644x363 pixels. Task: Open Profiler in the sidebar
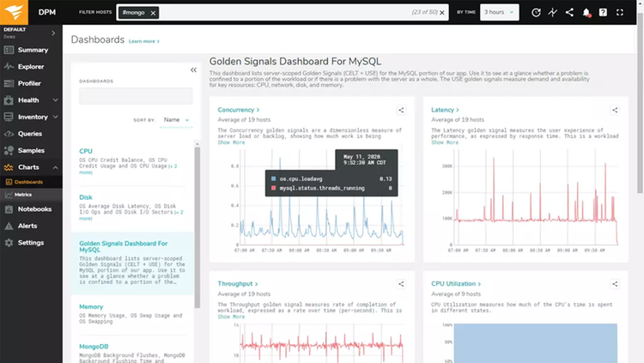click(x=31, y=83)
